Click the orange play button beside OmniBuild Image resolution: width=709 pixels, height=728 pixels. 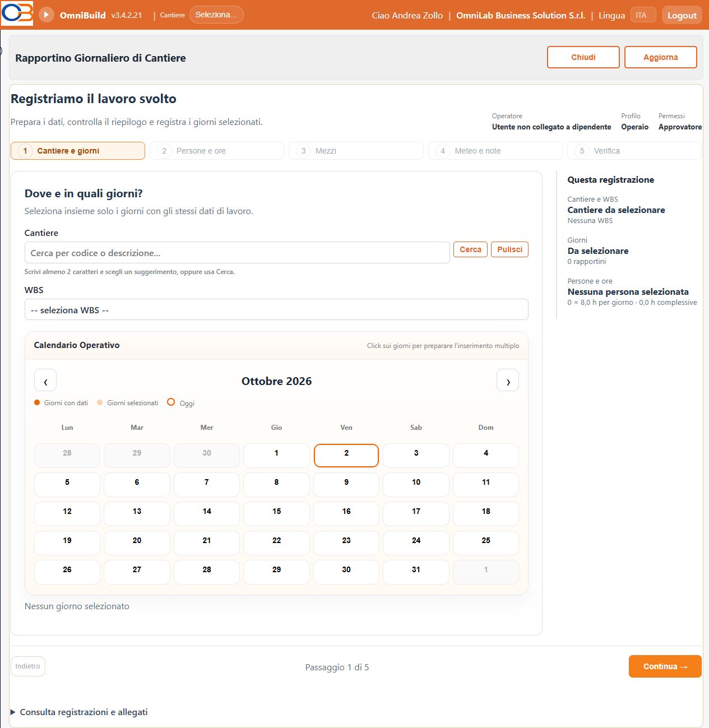47,15
